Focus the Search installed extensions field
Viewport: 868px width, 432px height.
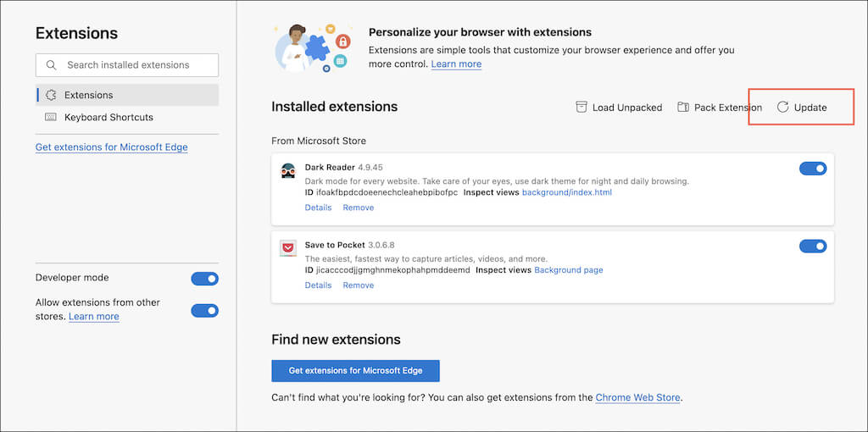click(136, 65)
